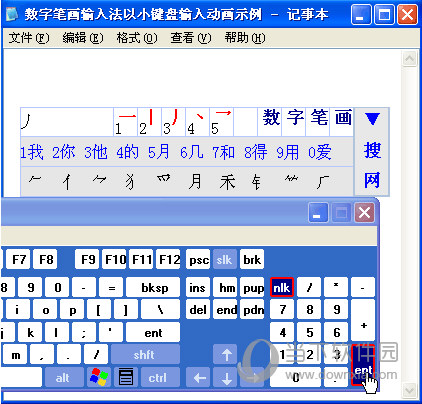422x404 pixels.
Task: Click the Windows logo key
Action: 99,377
